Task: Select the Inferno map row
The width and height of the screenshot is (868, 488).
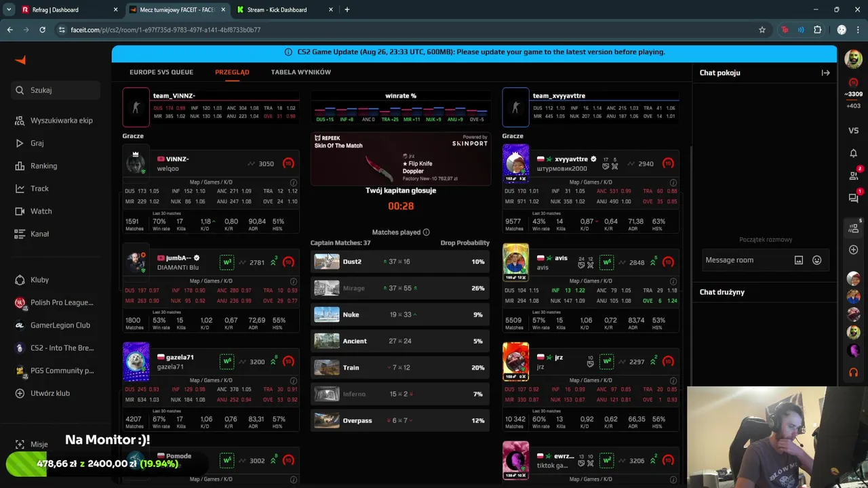Action: coord(400,394)
